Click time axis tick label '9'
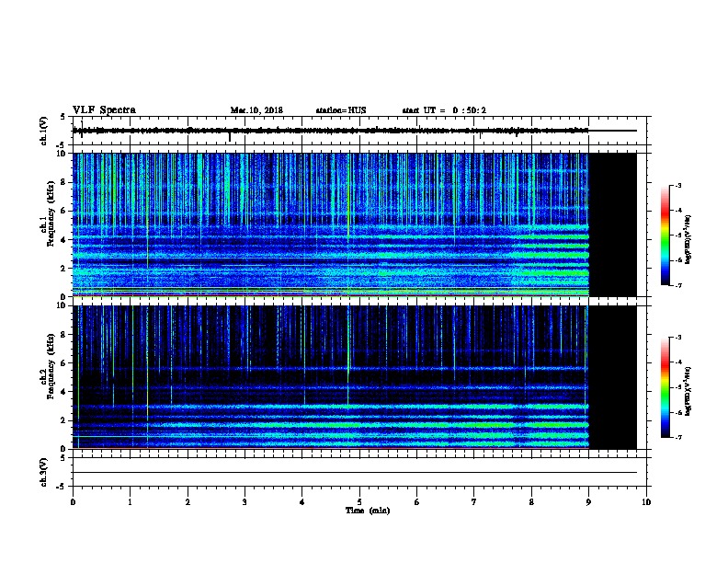Viewport: 728px width, 563px height. pos(588,502)
